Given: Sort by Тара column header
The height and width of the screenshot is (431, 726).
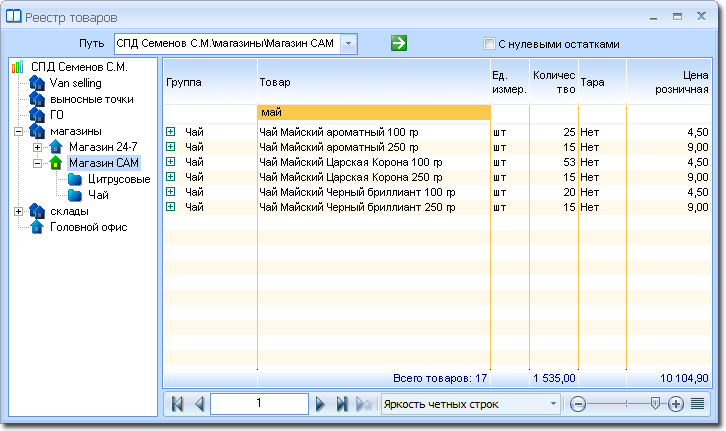Looking at the screenshot, I should pyautogui.click(x=602, y=82).
